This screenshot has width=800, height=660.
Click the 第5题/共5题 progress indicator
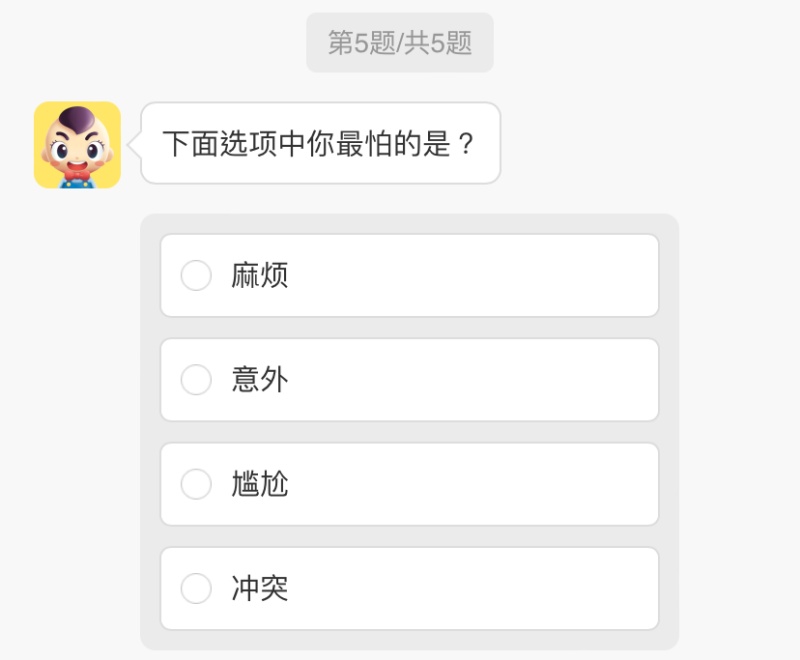(399, 43)
